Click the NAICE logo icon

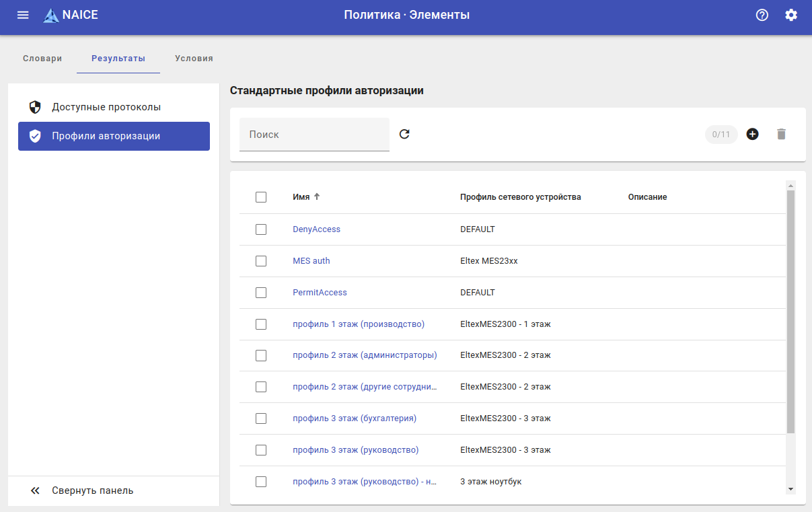point(51,15)
